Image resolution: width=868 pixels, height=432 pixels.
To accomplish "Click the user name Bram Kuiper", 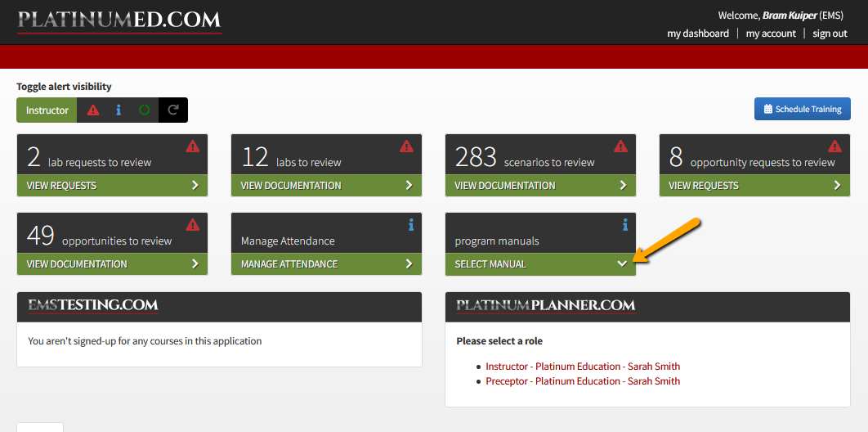I will click(790, 16).
